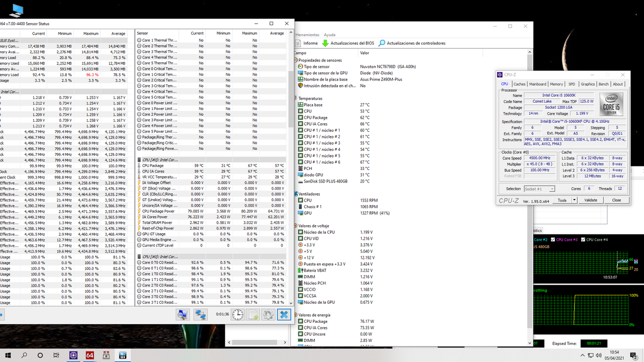Collapse Valores de energía group
The width and height of the screenshot is (644, 362).
point(296,315)
